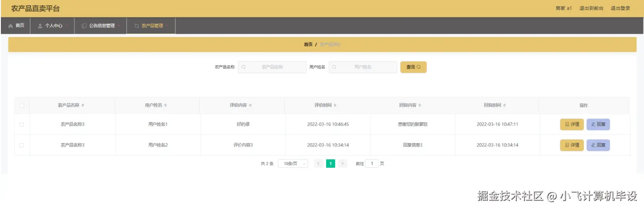
Task: Open the 农产品管理 navigation menu
Action: [151, 26]
